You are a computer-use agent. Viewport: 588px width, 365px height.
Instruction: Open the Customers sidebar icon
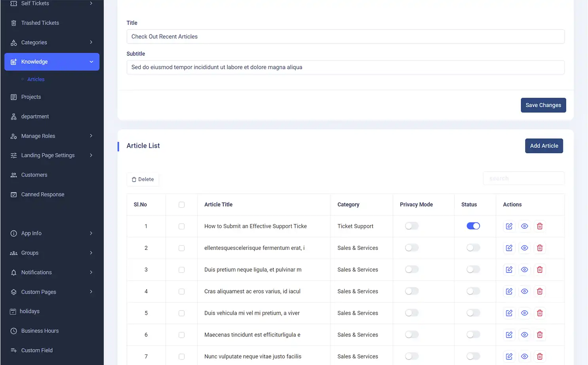pyautogui.click(x=14, y=175)
